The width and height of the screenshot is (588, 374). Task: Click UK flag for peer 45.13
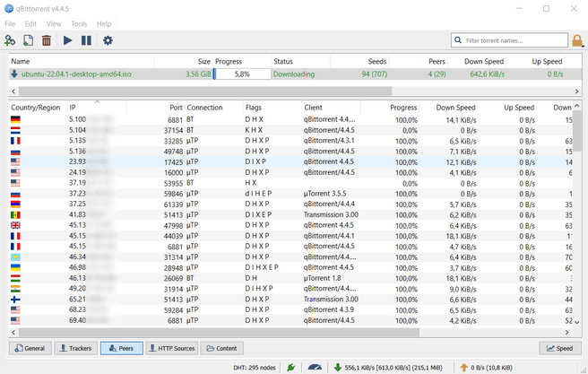click(x=15, y=225)
